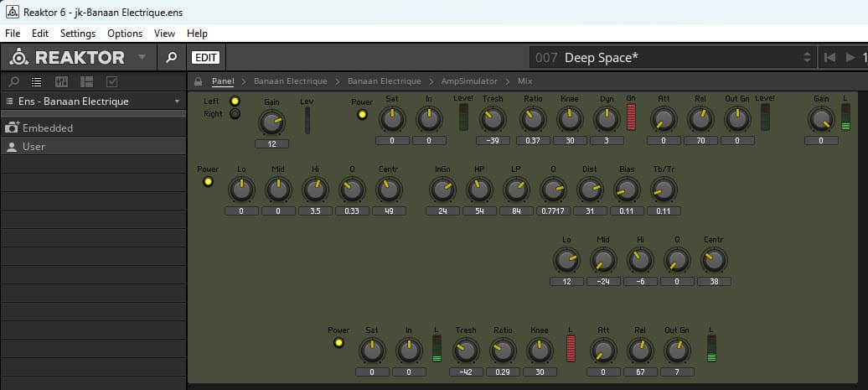Select the User snapshot bank

click(x=93, y=147)
